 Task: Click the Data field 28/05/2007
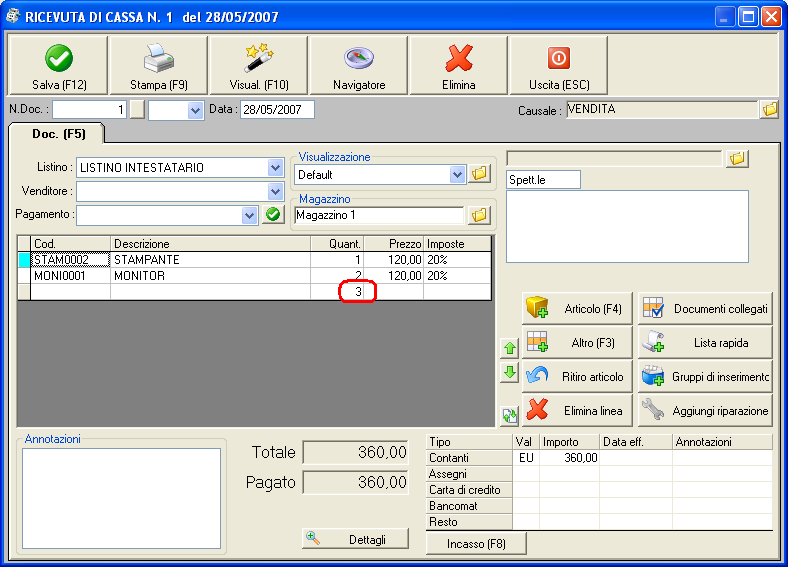coord(277,110)
